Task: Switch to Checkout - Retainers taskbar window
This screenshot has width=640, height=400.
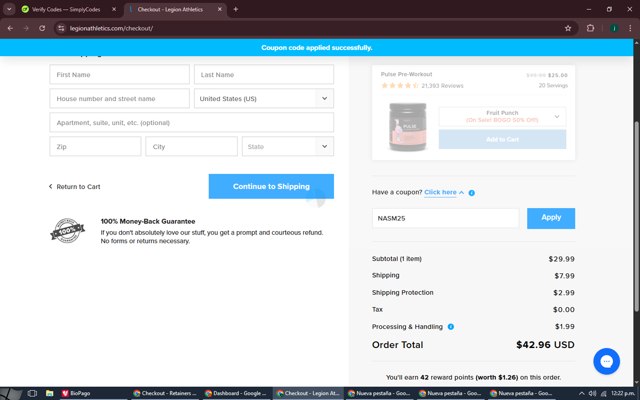Action: [x=165, y=393]
